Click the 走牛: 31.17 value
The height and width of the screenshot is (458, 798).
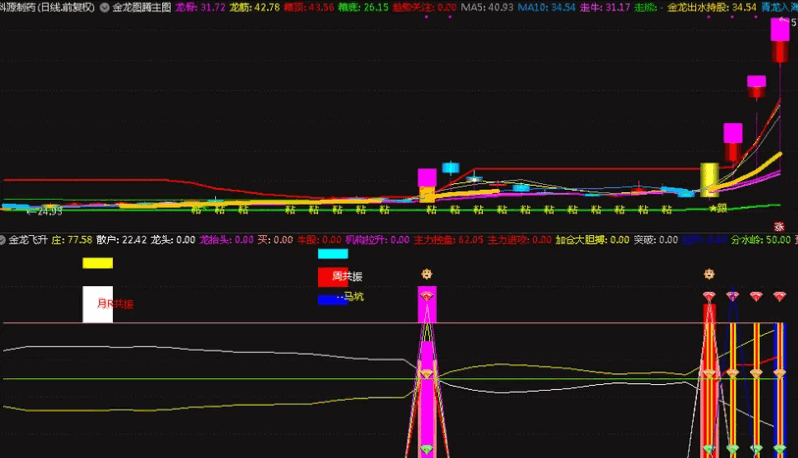coord(605,8)
